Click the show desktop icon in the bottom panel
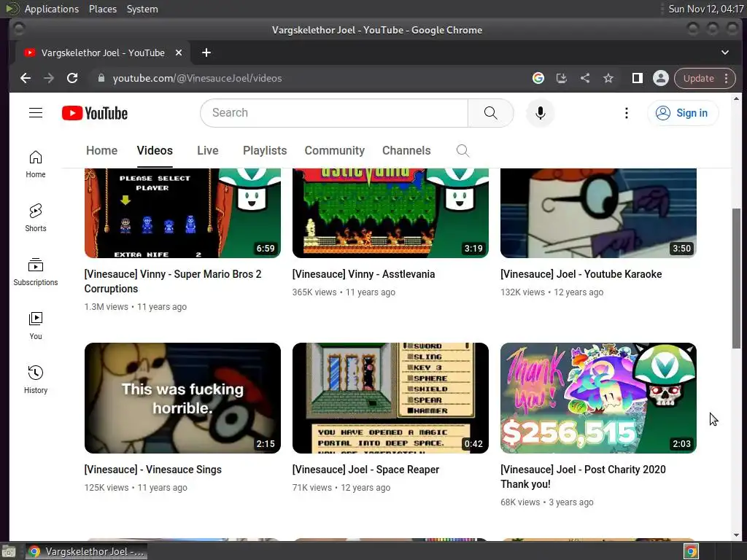Viewport: 747px width, 560px height. 9,551
